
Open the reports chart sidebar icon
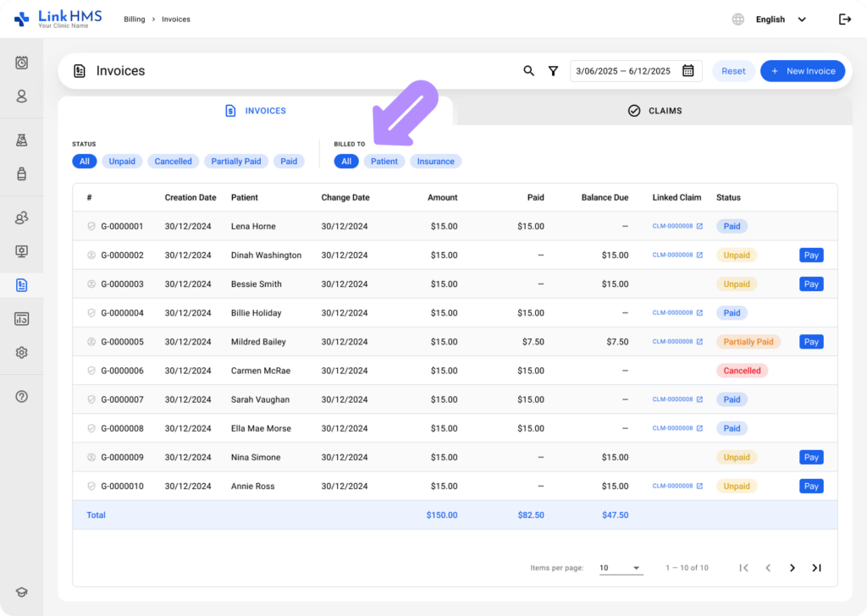coord(21,319)
